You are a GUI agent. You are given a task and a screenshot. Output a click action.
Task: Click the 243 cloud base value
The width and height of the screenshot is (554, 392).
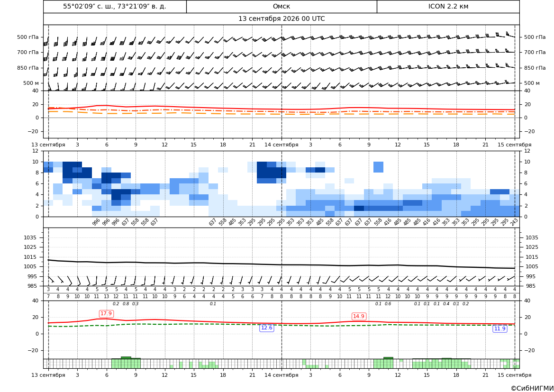(514, 222)
